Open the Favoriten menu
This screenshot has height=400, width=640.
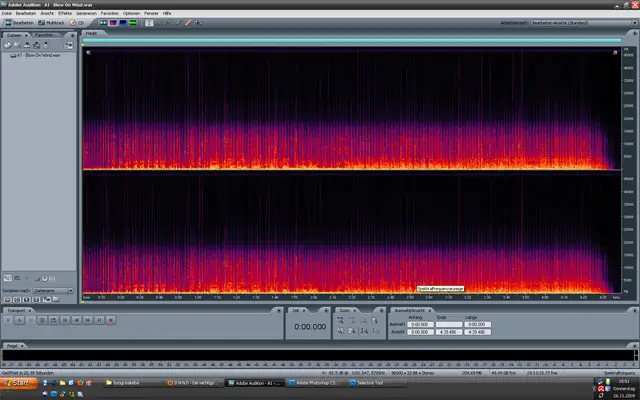tap(111, 13)
